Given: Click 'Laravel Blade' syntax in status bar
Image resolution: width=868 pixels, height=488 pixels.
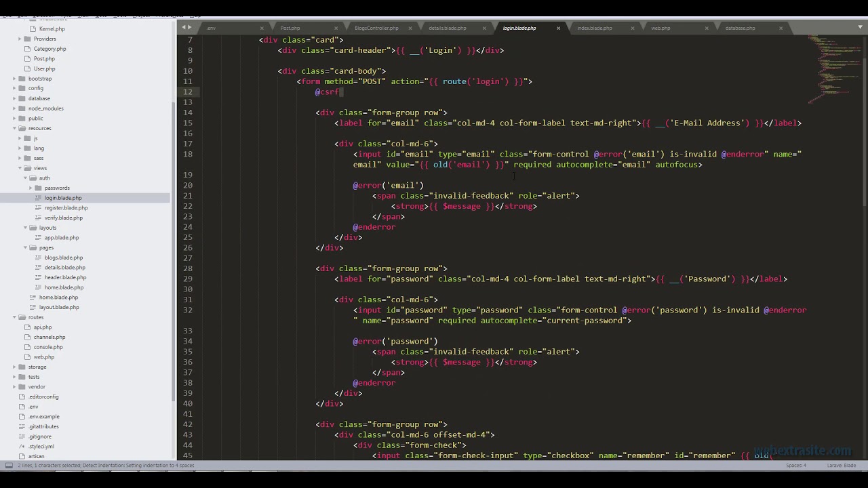Looking at the screenshot, I should point(842,466).
